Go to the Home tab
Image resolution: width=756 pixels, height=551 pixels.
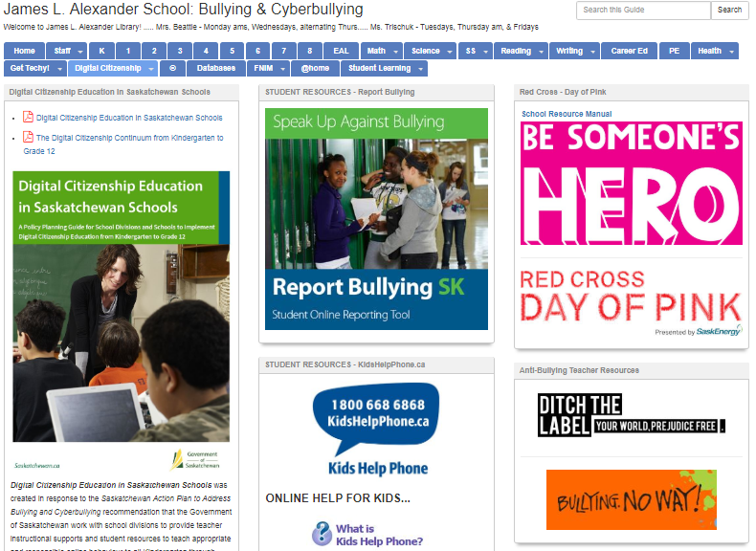pos(25,51)
